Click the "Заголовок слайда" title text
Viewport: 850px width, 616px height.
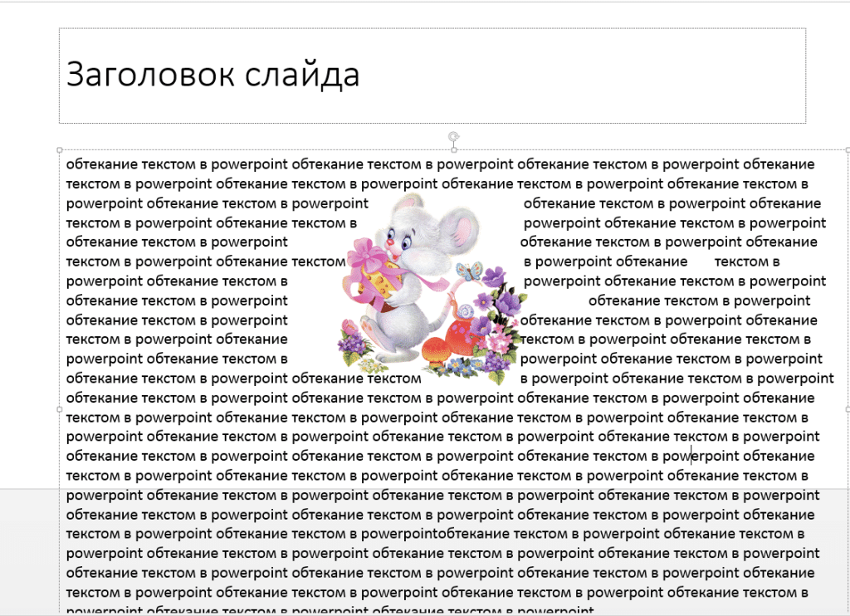click(212, 74)
